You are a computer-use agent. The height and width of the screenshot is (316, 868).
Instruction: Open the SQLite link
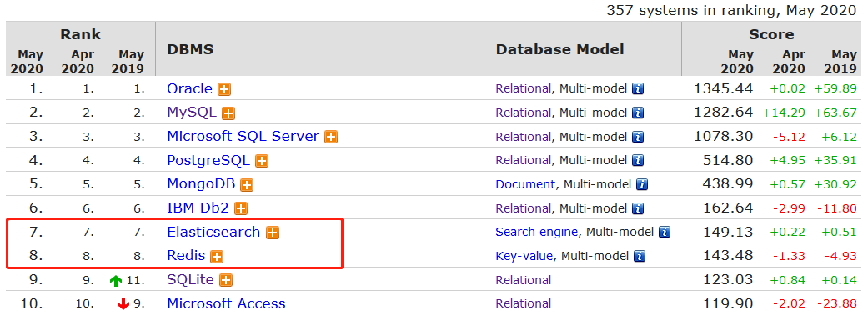[x=190, y=279]
